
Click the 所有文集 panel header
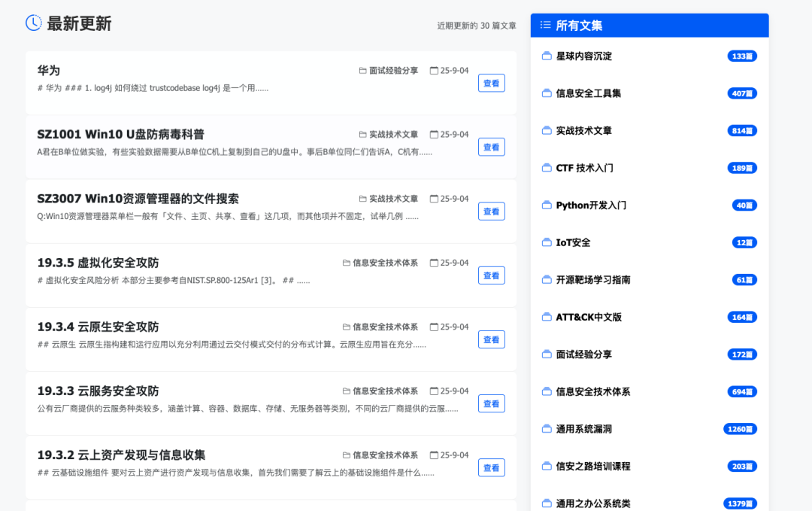650,25
